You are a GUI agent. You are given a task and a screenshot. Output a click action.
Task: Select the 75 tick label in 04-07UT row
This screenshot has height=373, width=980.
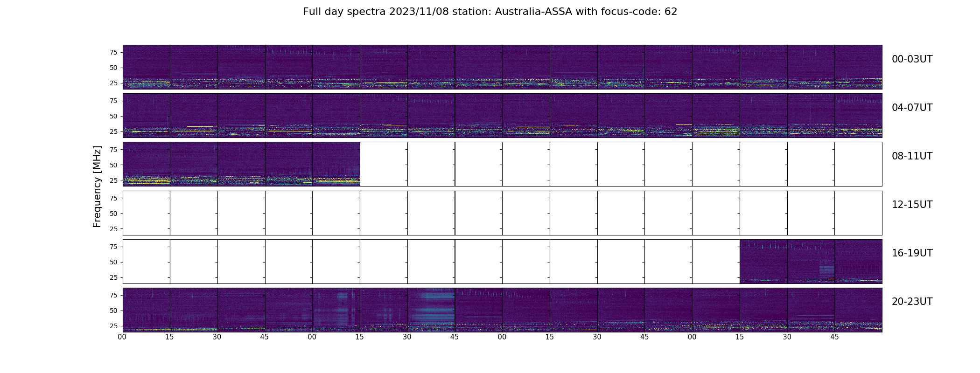[113, 101]
